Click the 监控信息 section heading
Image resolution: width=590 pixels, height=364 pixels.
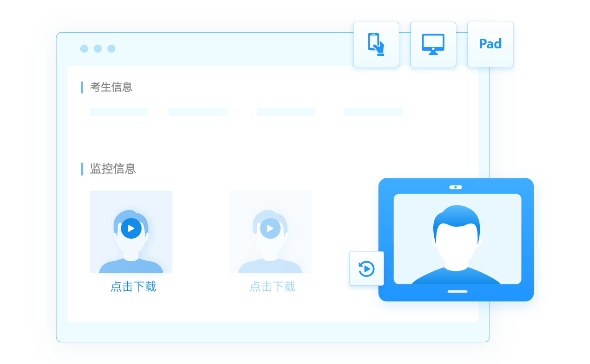(x=113, y=169)
